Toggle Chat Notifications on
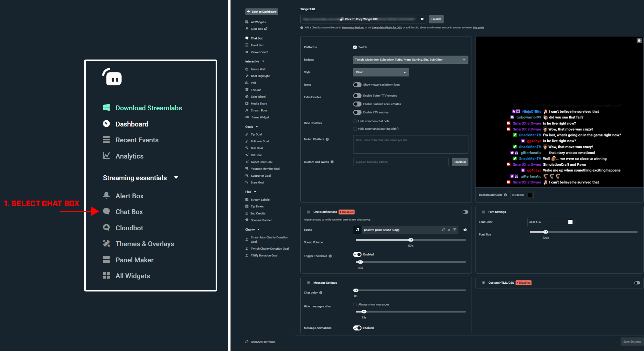 tap(465, 212)
